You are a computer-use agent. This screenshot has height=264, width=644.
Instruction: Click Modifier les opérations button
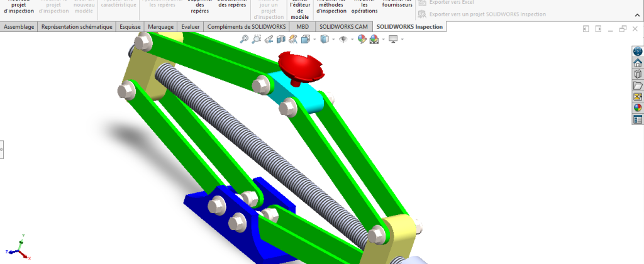point(364,8)
